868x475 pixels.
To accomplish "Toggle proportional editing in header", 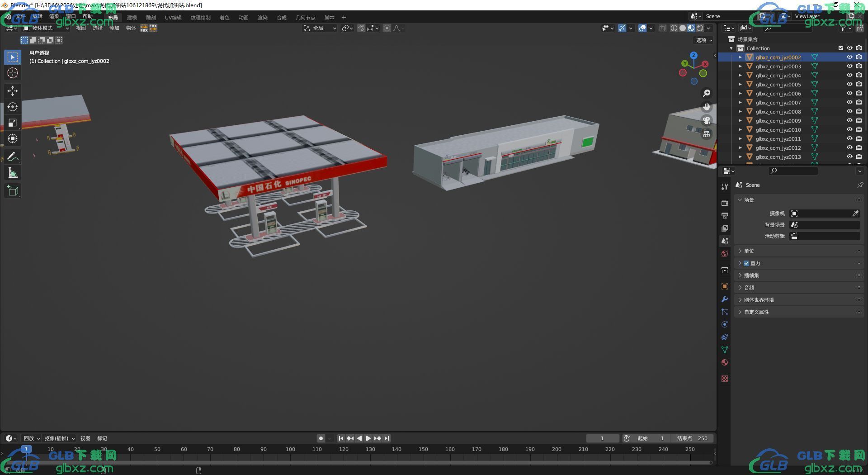I will pyautogui.click(x=387, y=28).
